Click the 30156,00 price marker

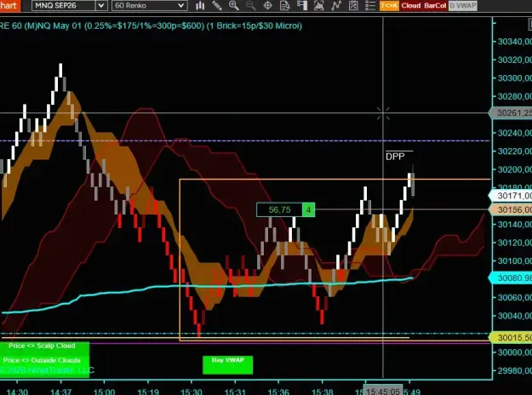coord(512,209)
